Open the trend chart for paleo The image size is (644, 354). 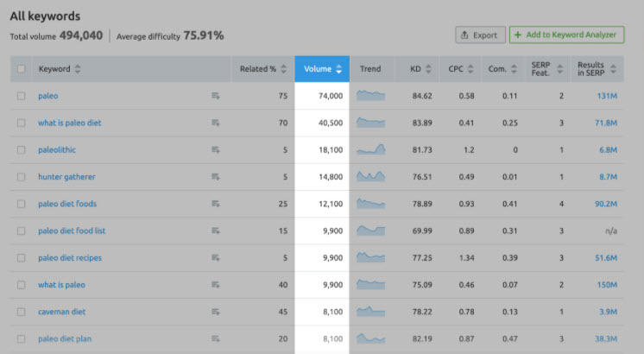click(371, 96)
